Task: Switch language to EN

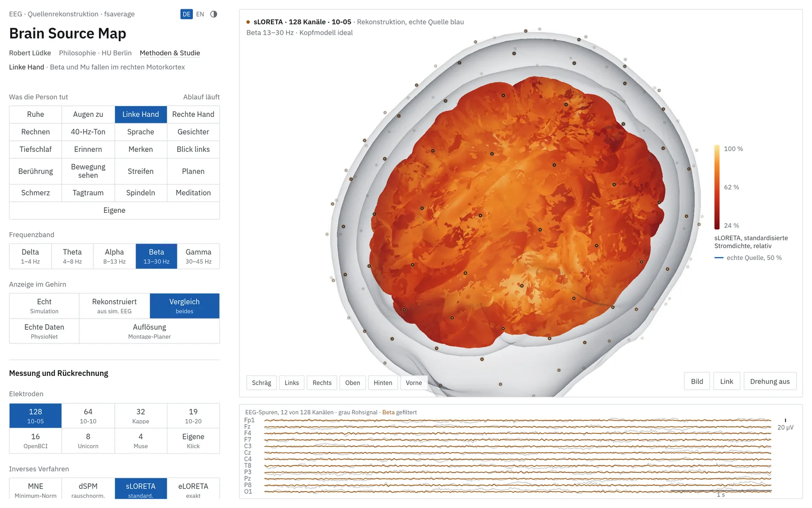Action: tap(200, 14)
